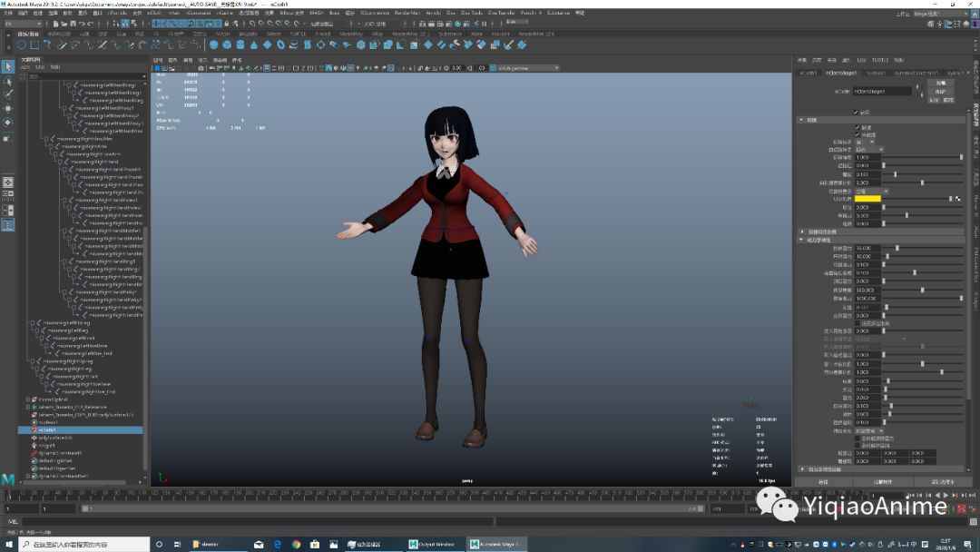Activate the Move tool in toolbox
This screenshot has width=980, height=552.
point(7,109)
